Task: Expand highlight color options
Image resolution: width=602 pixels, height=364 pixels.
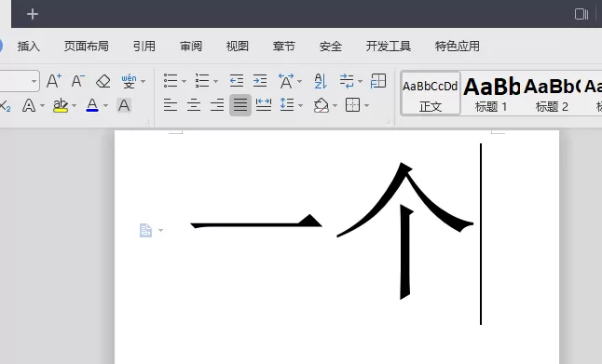Action: click(x=75, y=105)
